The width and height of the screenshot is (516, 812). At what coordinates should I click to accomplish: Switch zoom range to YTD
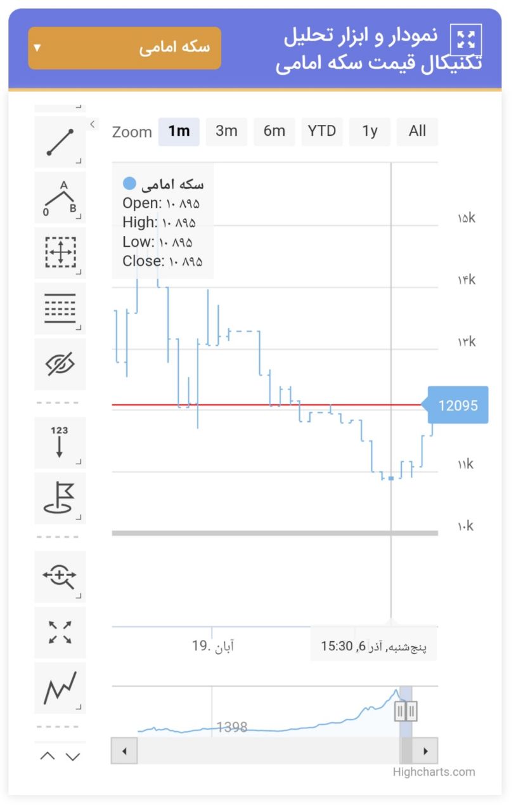pos(322,131)
